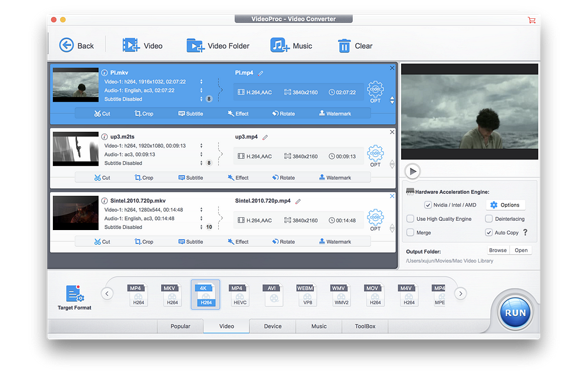
Task: Expand video track selector for up3.m2ts
Action: (201, 146)
